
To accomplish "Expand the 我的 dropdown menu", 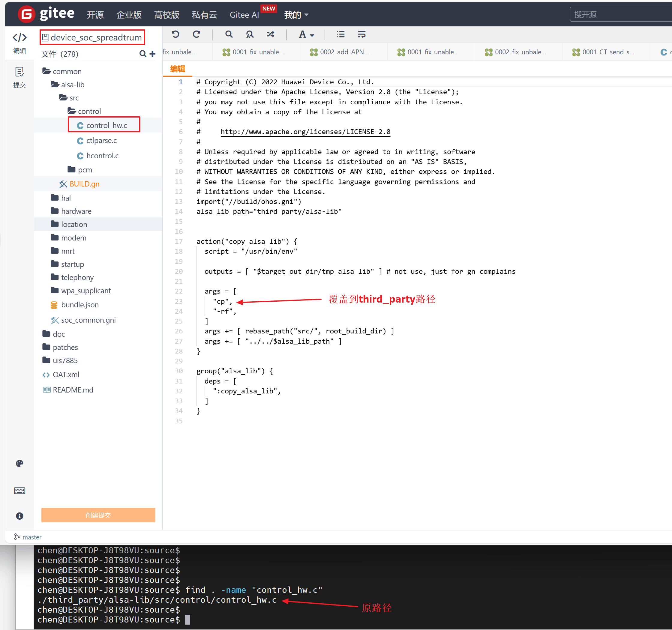I will click(296, 15).
